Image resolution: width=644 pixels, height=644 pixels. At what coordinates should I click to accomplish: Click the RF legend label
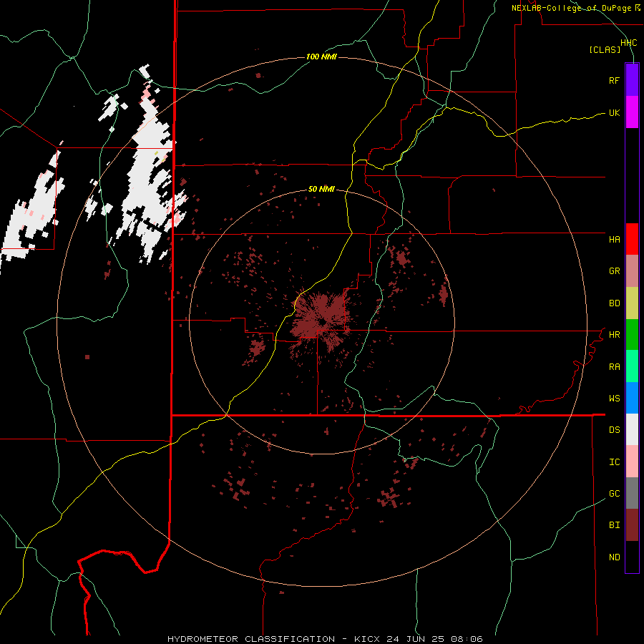(x=614, y=80)
